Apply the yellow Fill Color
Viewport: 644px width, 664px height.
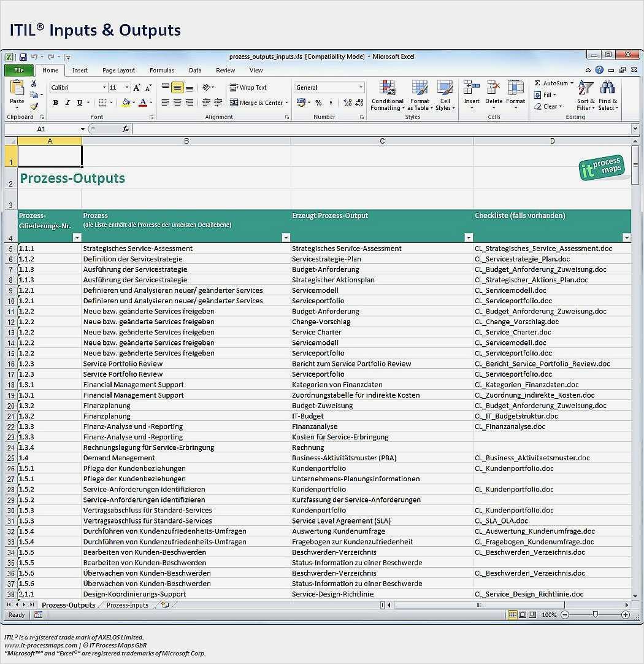(126, 102)
